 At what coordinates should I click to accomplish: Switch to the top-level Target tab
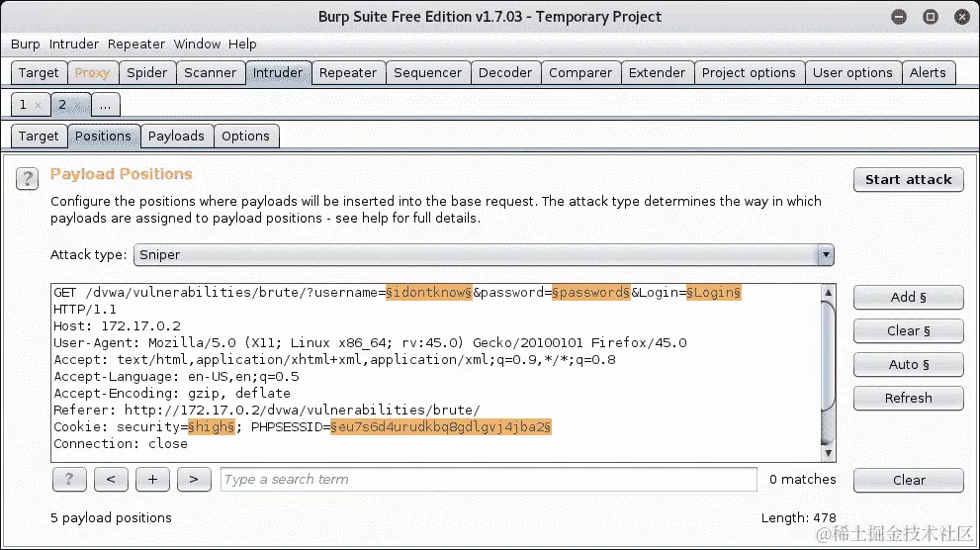(x=39, y=72)
